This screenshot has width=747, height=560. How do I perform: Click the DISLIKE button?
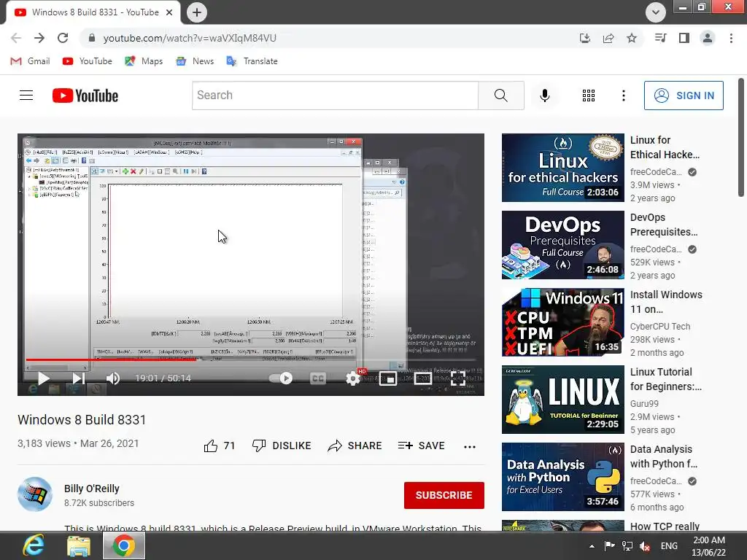(x=282, y=446)
